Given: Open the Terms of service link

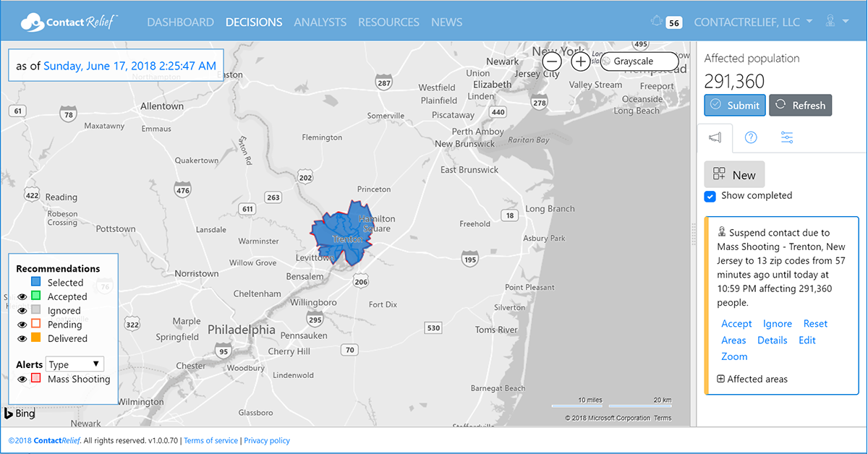Looking at the screenshot, I should [x=210, y=441].
